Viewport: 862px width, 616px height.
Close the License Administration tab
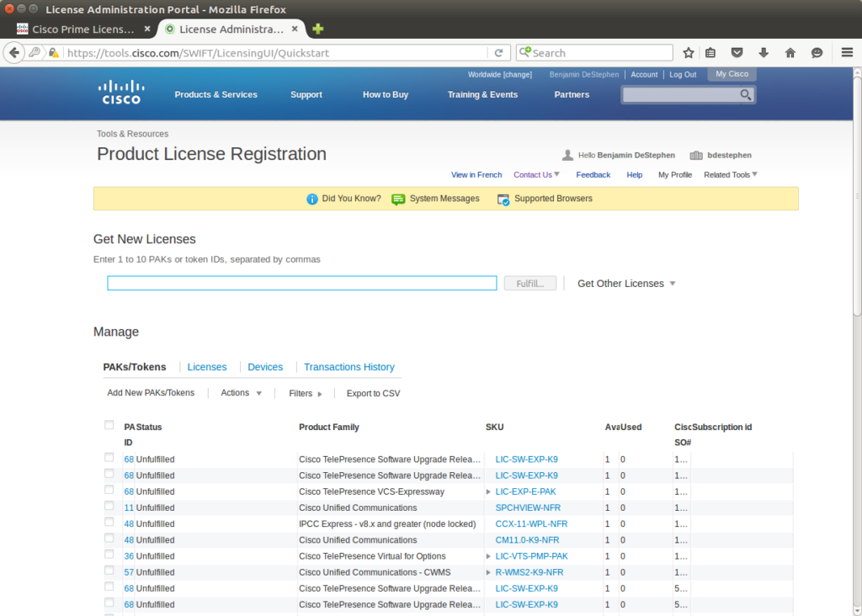point(295,29)
